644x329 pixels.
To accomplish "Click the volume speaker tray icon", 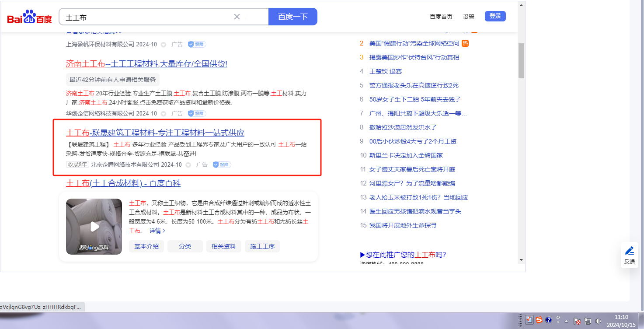I will 598,321.
